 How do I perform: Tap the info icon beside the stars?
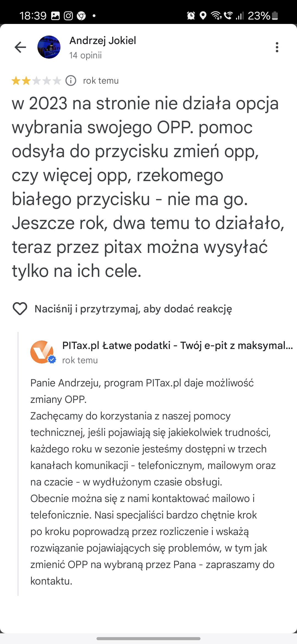click(x=71, y=81)
